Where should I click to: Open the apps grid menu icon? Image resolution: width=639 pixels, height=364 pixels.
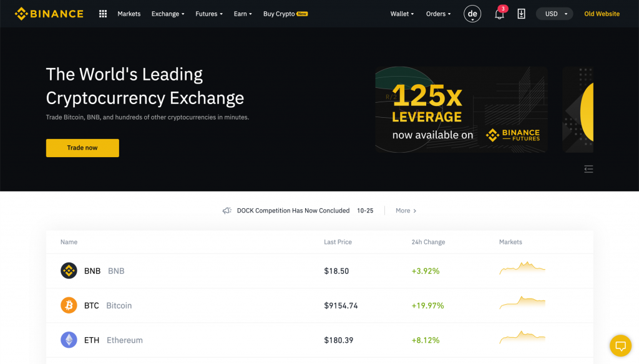(x=103, y=14)
